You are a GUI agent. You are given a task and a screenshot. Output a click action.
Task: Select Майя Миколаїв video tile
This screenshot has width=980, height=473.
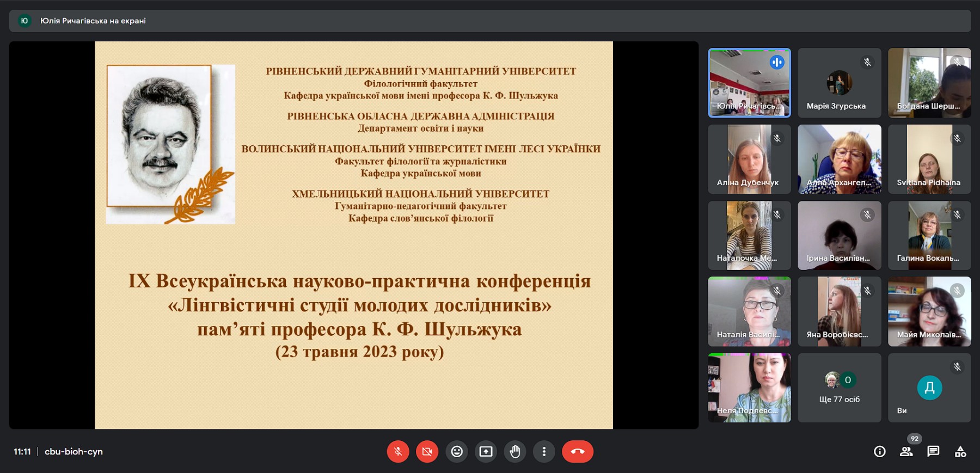pyautogui.click(x=929, y=311)
